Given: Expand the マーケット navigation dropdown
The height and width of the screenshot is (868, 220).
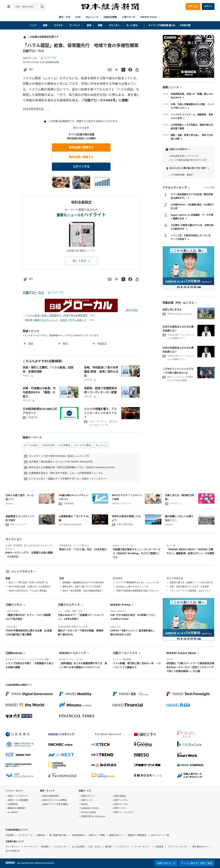Looking at the screenshot, I should click(x=76, y=25).
